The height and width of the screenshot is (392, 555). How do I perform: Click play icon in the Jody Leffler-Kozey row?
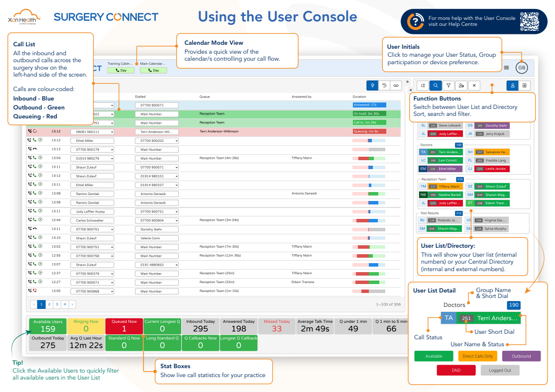[40, 211]
